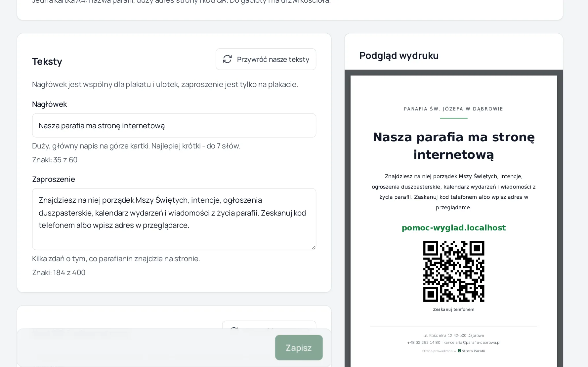Click the 'Zeskanuj telefonem' caption under QR code

(453, 309)
